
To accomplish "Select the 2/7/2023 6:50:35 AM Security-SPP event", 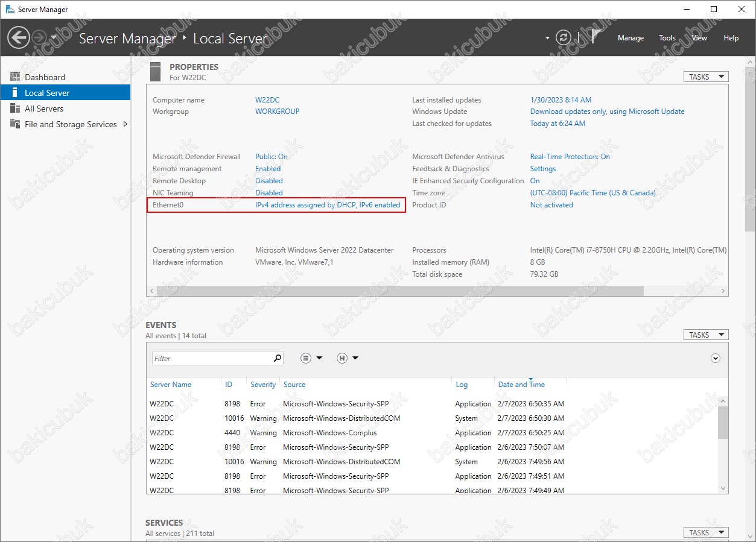I will pyautogui.click(x=432, y=404).
